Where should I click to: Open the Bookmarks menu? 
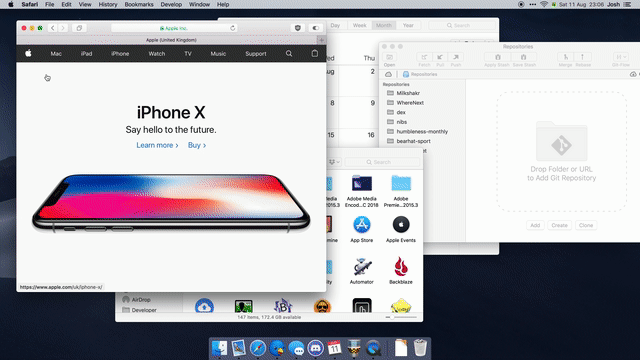click(x=139, y=4)
